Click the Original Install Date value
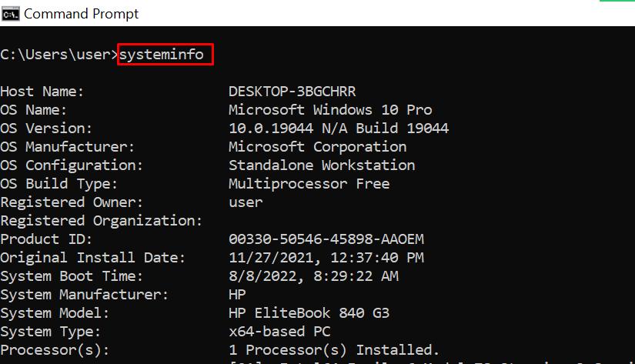Viewport: 635px width, 364px height. (x=326, y=258)
